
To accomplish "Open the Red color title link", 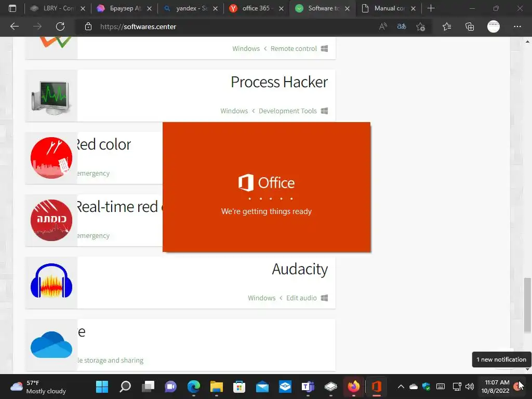I will click(104, 144).
